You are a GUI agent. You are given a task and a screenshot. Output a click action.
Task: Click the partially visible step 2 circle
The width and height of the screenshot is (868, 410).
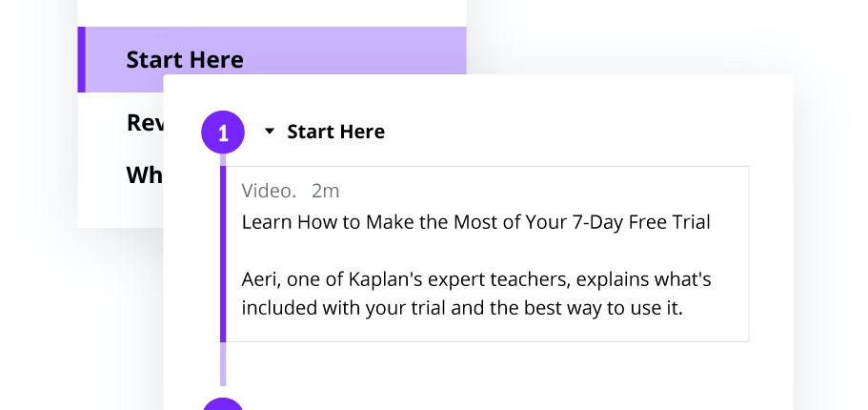click(223, 404)
